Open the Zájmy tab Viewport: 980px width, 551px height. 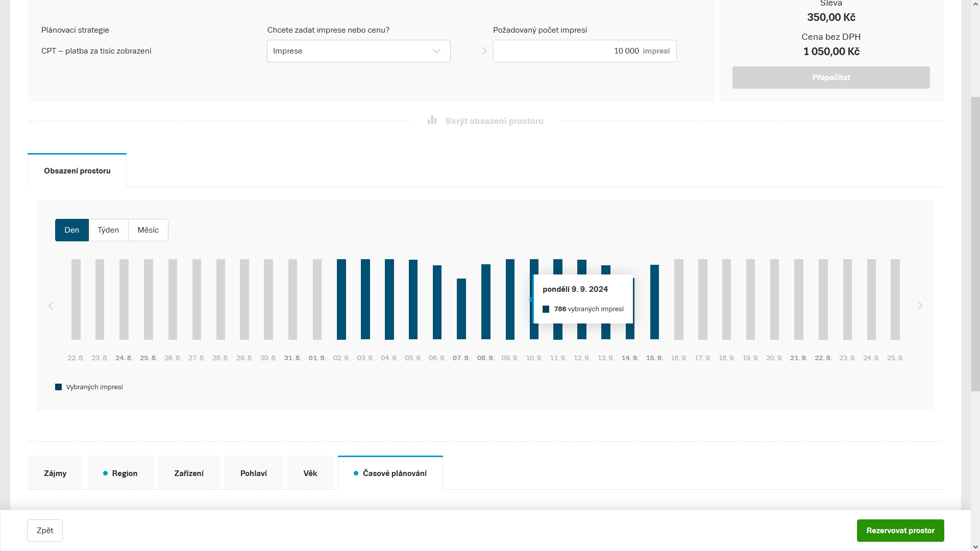pyautogui.click(x=55, y=473)
